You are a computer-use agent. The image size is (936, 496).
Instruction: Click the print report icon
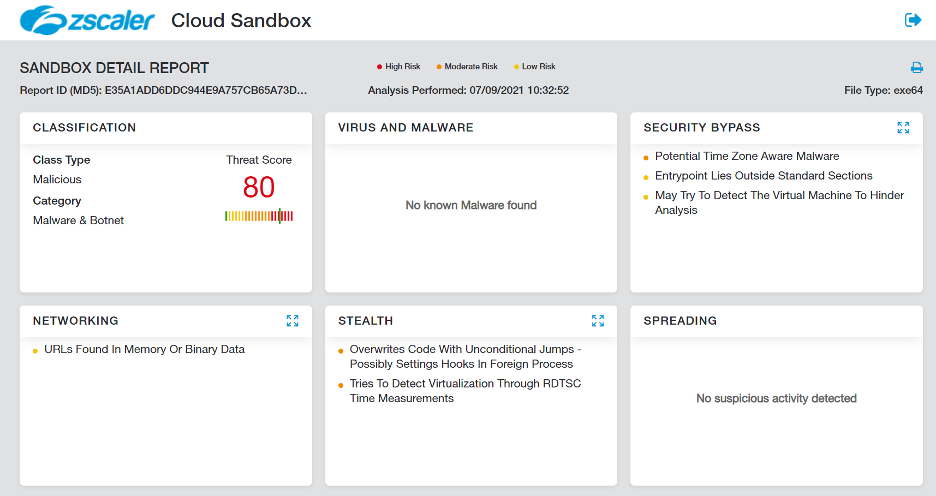[916, 68]
